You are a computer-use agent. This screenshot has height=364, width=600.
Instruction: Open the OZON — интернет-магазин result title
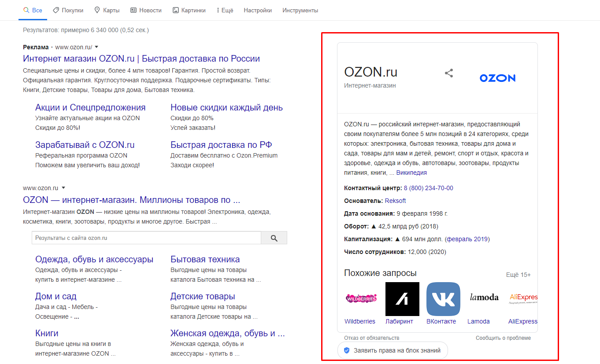(131, 200)
